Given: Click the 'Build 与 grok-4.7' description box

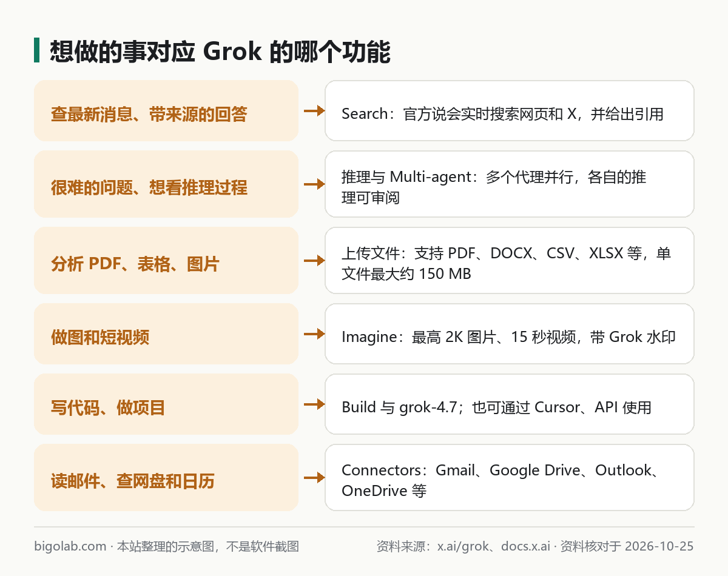Looking at the screenshot, I should tap(510, 404).
